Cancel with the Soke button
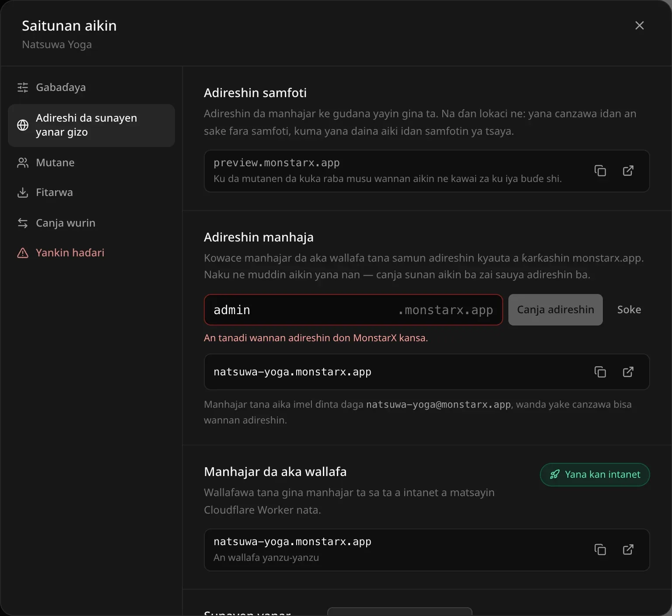 [x=629, y=310]
